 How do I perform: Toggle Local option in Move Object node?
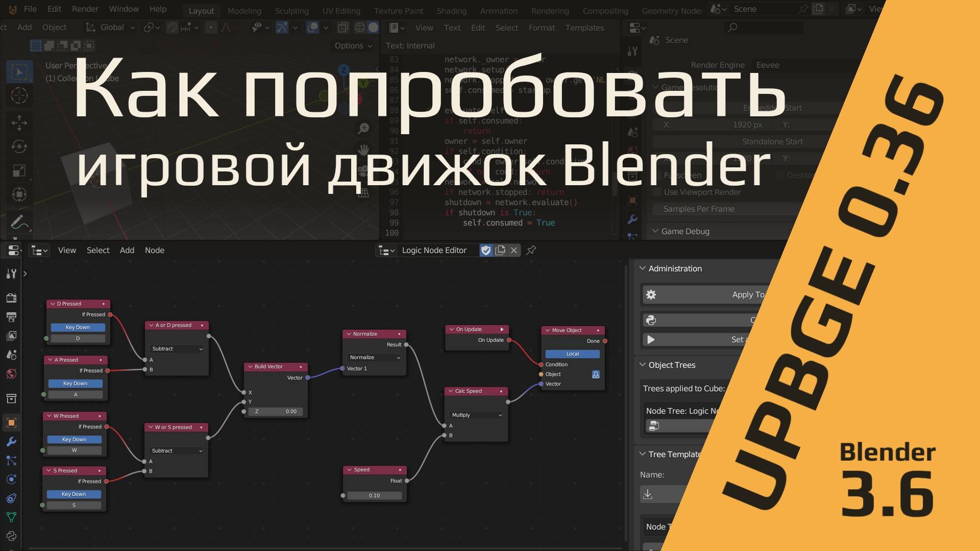(572, 354)
